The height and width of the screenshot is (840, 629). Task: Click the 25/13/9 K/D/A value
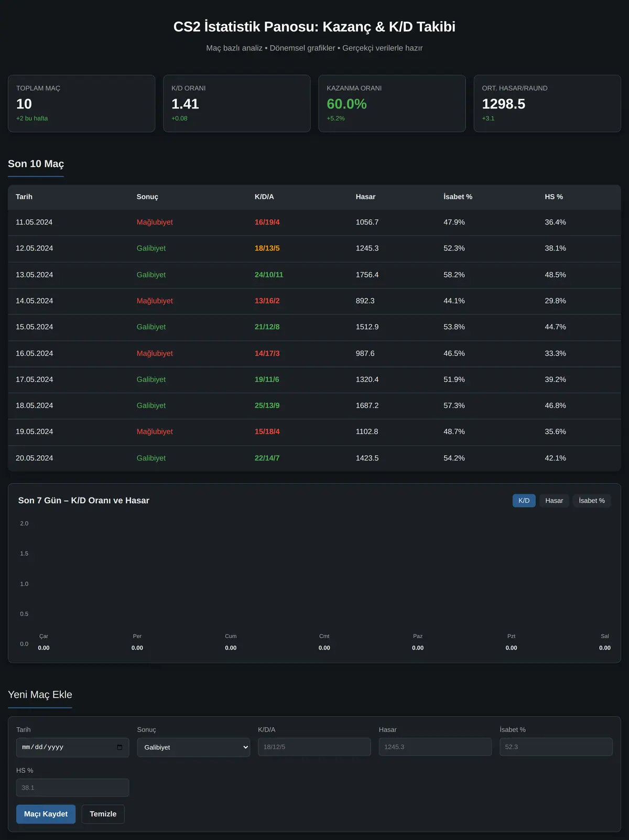(x=267, y=405)
